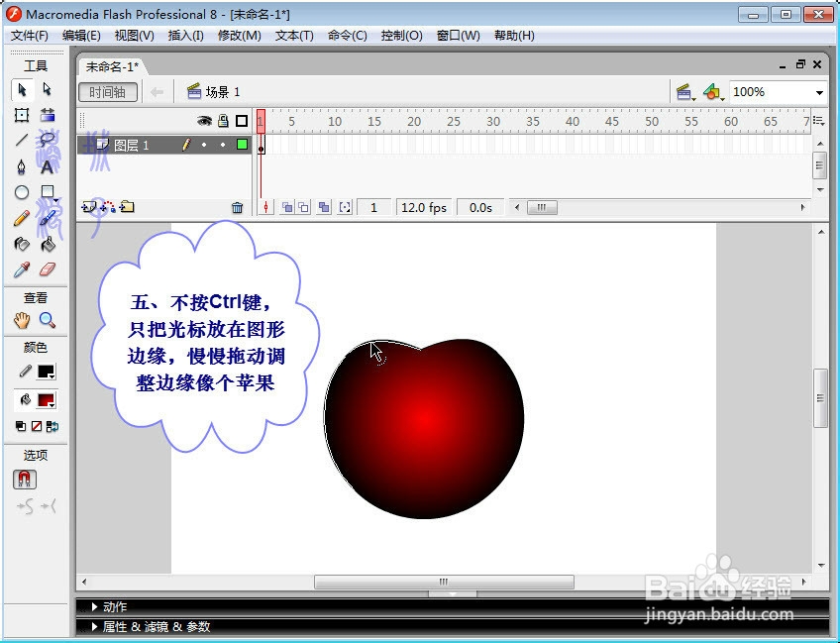
Task: Insert a new layer in the timeline
Action: (87, 206)
